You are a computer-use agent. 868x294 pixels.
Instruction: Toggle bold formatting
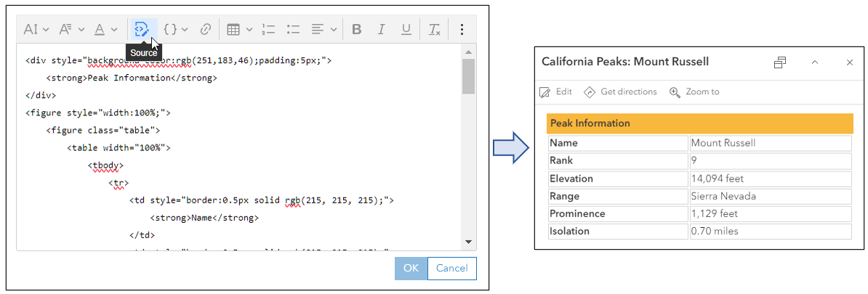point(356,30)
